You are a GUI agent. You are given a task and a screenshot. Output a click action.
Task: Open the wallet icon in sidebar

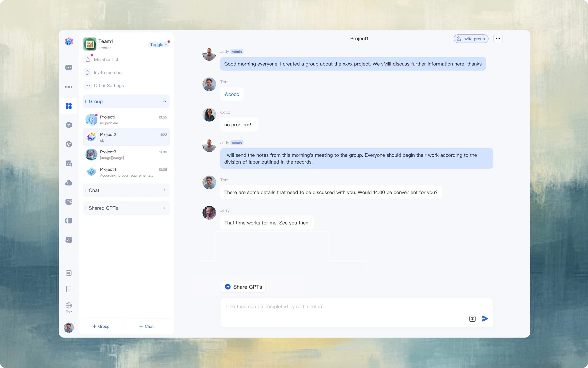69,202
